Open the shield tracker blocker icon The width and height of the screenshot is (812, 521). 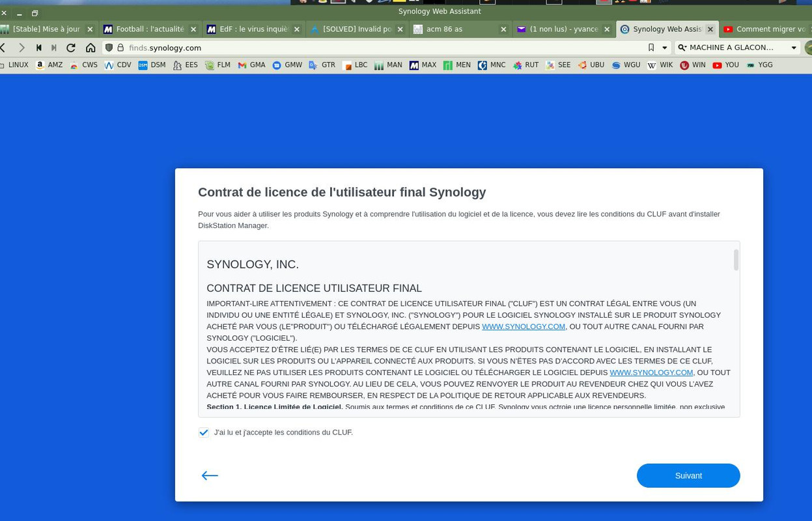pos(109,48)
